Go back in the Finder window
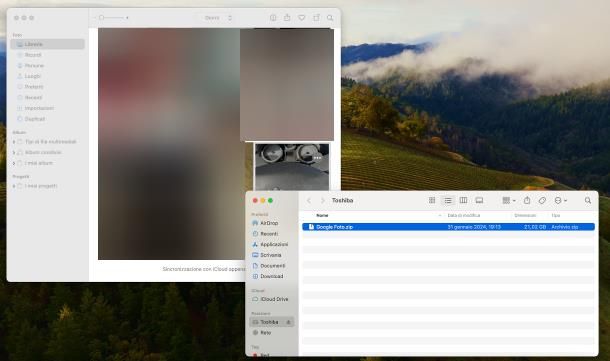The height and width of the screenshot is (361, 610). (x=309, y=200)
